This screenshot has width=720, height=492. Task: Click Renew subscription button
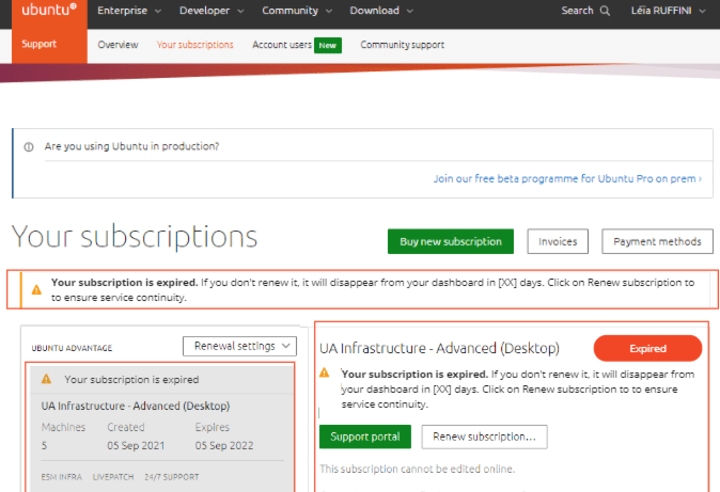(484, 436)
